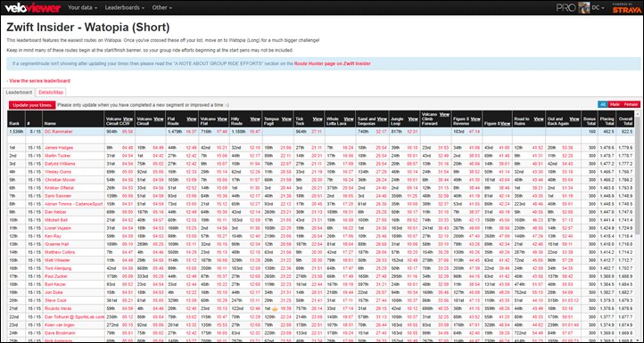Viewport: 644px width, 343px height.
Task: Open the Leaderboards dropdown menu
Action: [x=125, y=7]
